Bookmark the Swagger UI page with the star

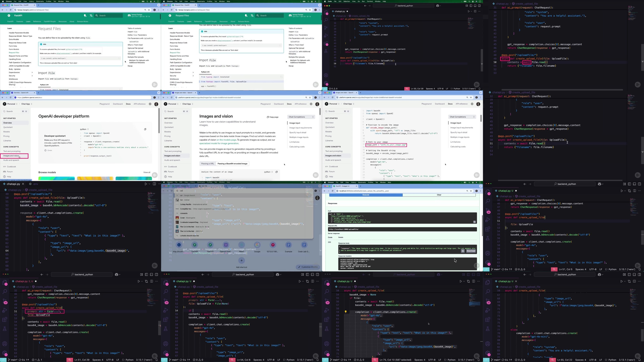click(471, 191)
